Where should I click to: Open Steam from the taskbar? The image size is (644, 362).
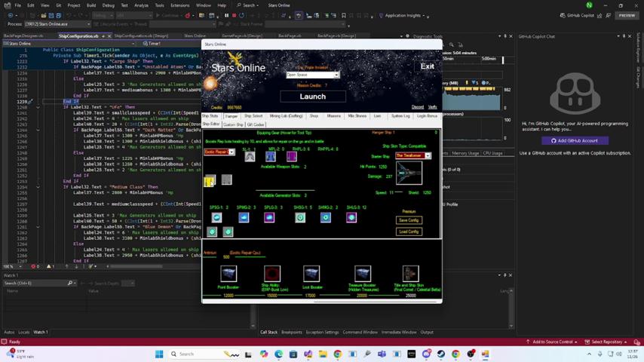pos(441,354)
